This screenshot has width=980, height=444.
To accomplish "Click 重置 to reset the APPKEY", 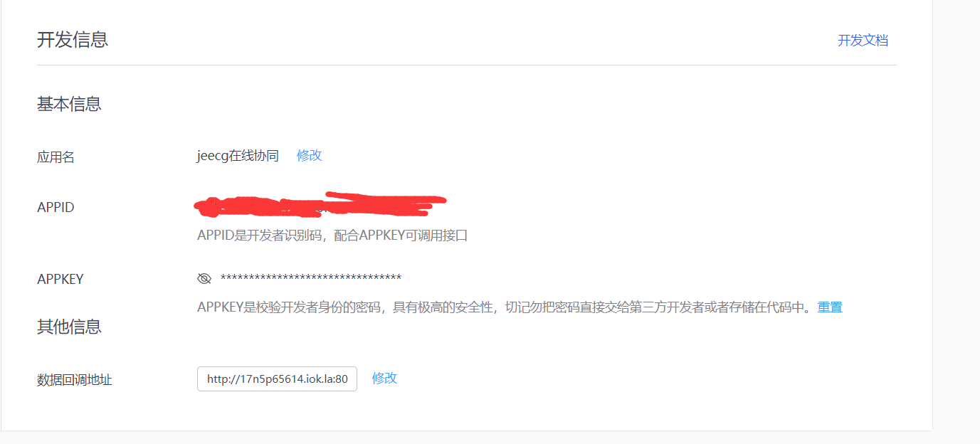I will click(x=830, y=307).
